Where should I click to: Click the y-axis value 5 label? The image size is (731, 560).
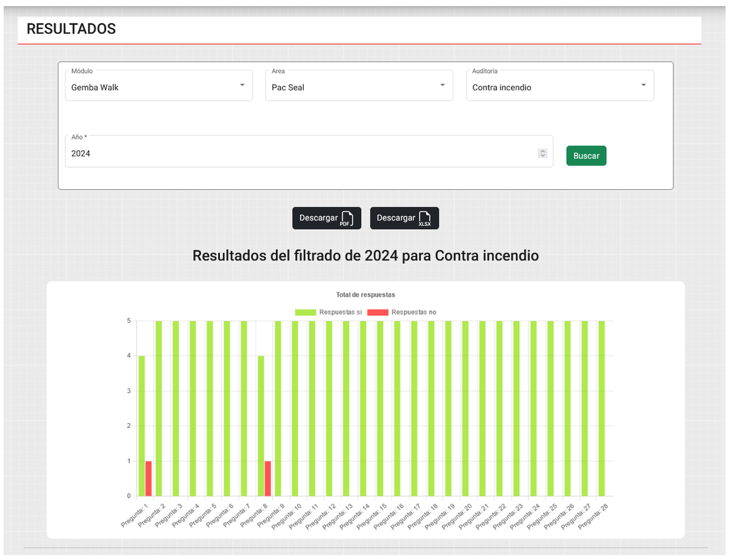coord(129,321)
